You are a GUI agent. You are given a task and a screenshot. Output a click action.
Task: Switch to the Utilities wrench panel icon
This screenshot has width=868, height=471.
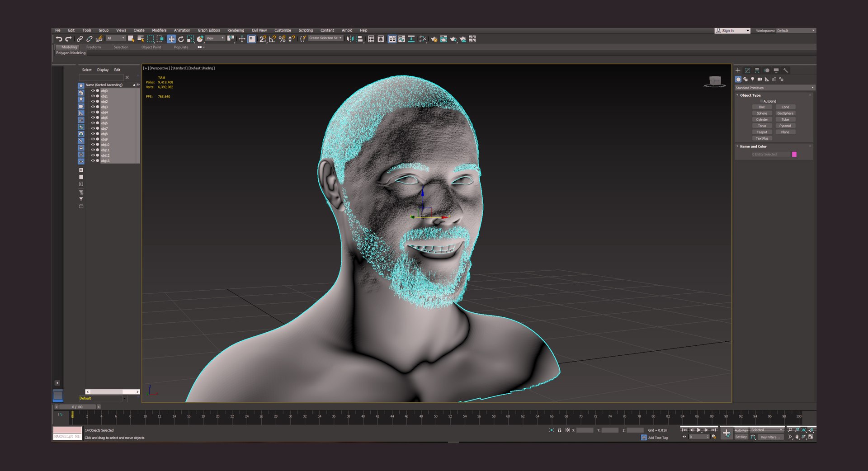click(786, 70)
